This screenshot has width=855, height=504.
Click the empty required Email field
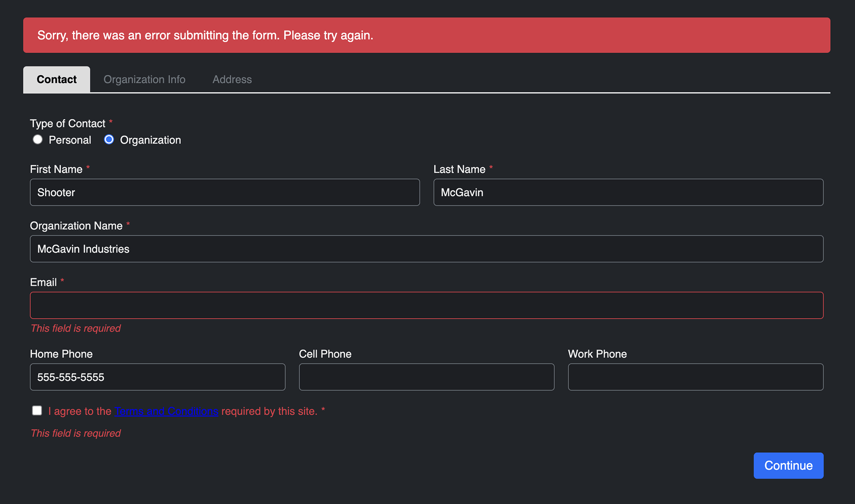426,305
